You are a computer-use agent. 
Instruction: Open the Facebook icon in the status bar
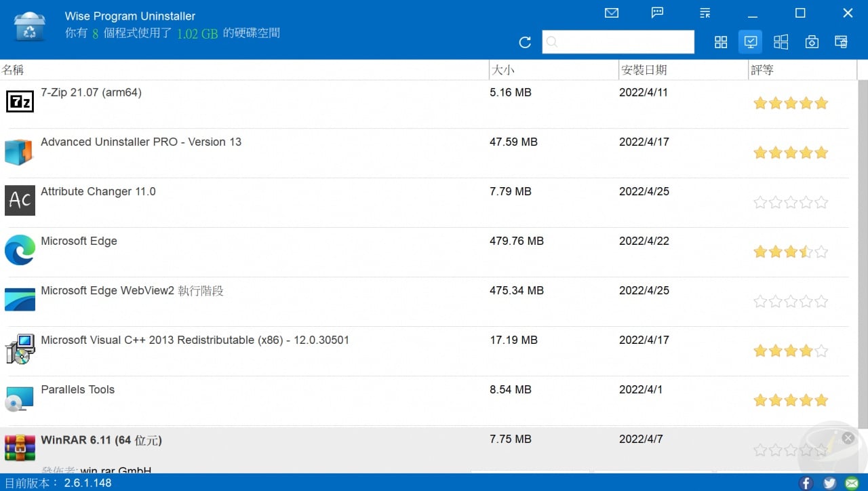click(806, 484)
